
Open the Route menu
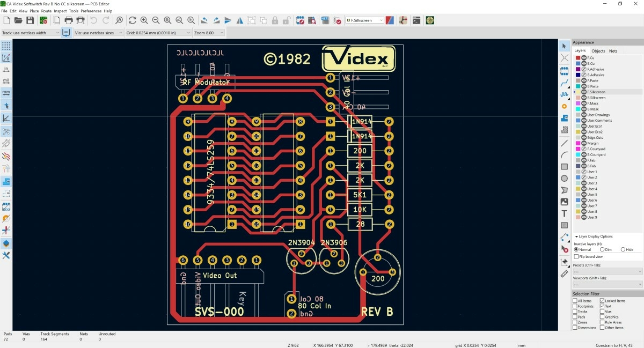point(46,11)
